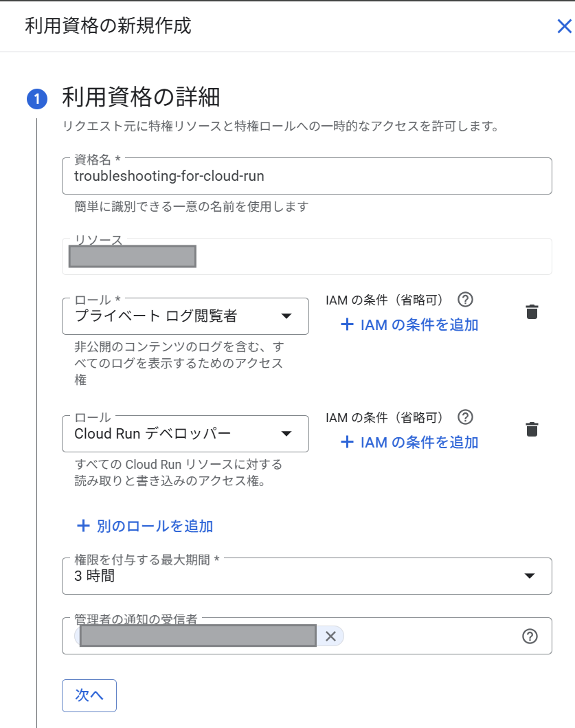This screenshot has width=575, height=728.
Task: Close the 利用資格の新規作成 dialog
Action: click(565, 26)
